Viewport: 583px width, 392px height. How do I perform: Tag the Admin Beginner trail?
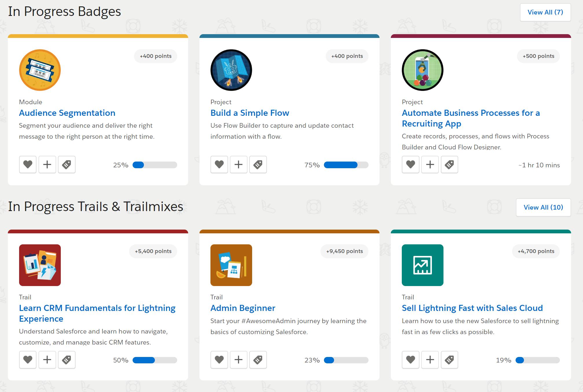(x=258, y=360)
